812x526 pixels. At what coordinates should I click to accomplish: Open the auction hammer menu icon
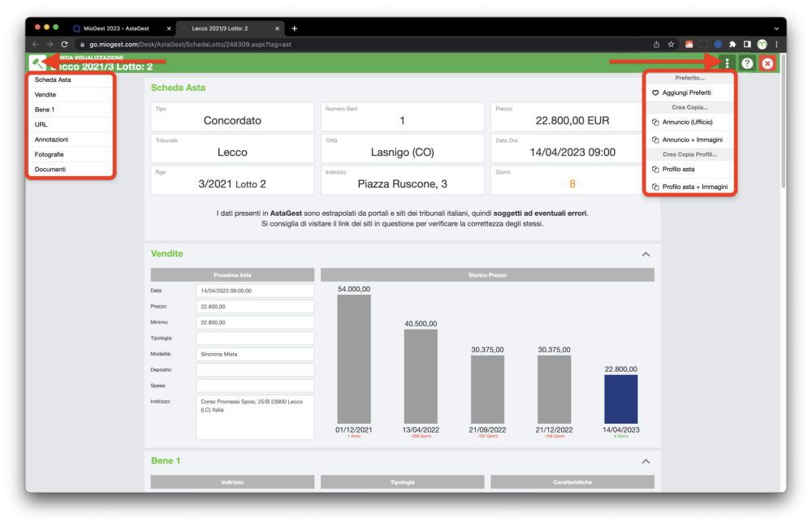tap(37, 63)
